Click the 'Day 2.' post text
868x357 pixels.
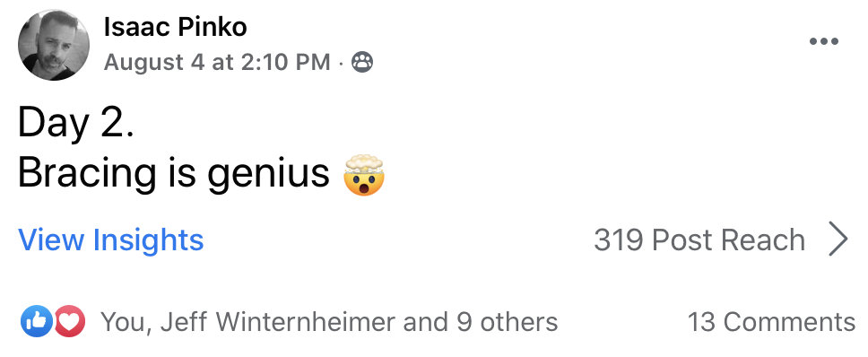tap(76, 122)
